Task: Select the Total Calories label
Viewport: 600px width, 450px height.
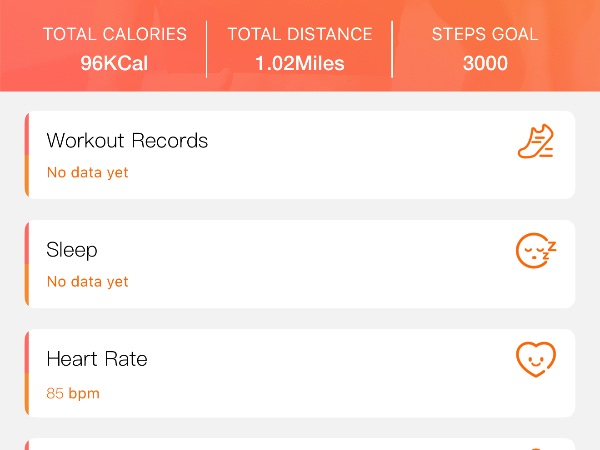Action: click(x=115, y=34)
